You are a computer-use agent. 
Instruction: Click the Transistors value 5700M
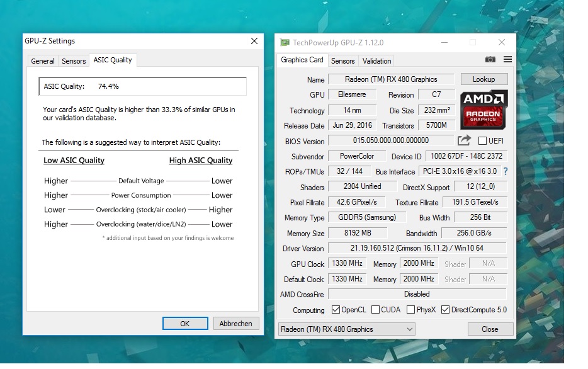click(436, 125)
